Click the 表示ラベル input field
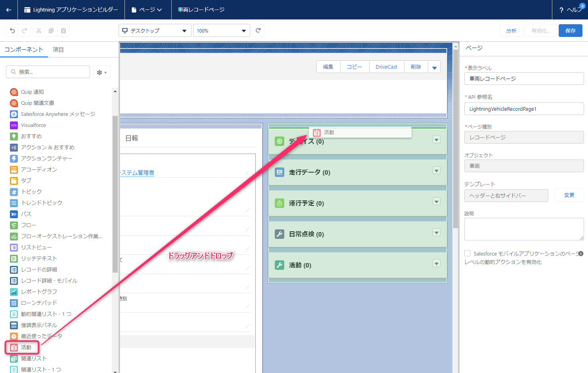This screenshot has height=373, width=588. [524, 79]
